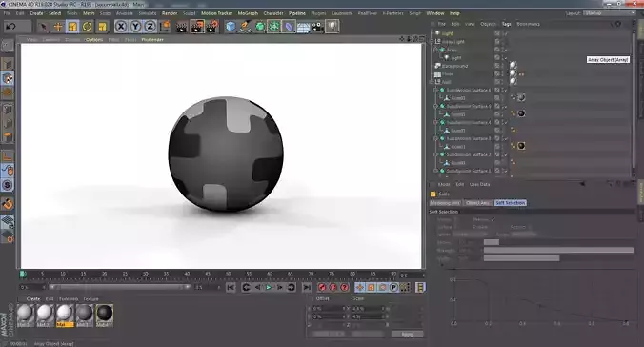Screen dimensions: 644x347
Task: Open the Character menu
Action: (273, 13)
